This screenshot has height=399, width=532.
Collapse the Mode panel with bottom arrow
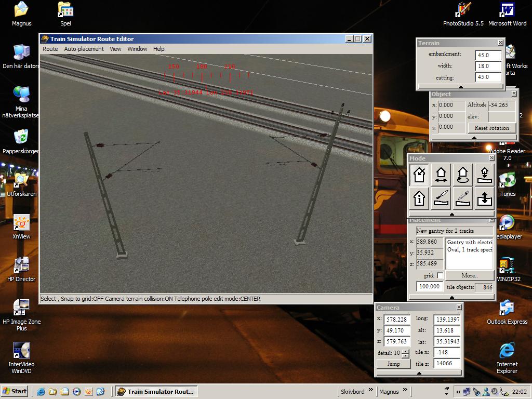(451, 214)
